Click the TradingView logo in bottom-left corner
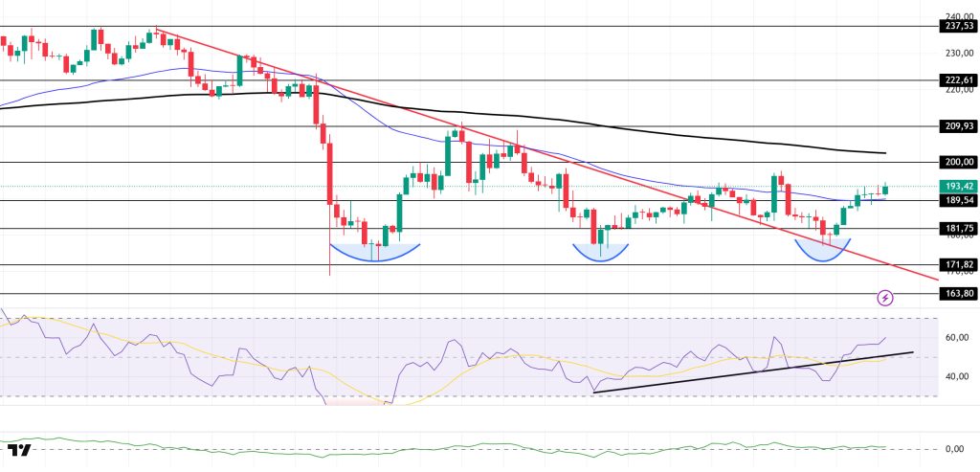The image size is (980, 472). coord(19,451)
